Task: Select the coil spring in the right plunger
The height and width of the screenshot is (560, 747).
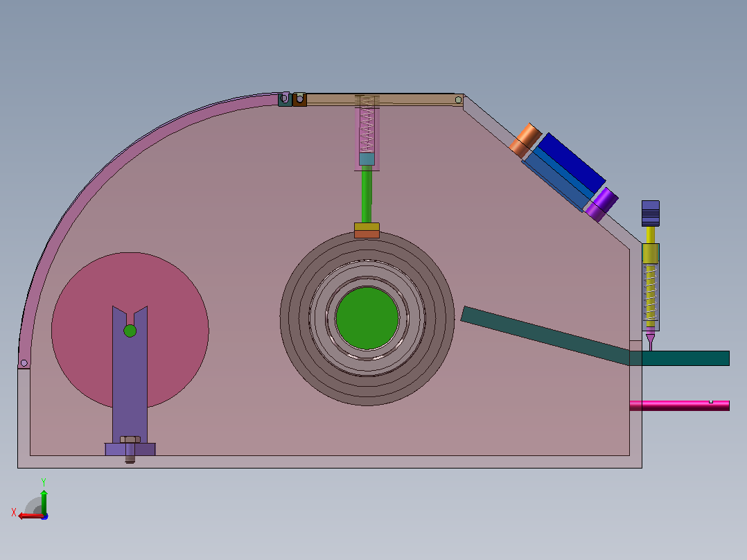Action: 651,292
